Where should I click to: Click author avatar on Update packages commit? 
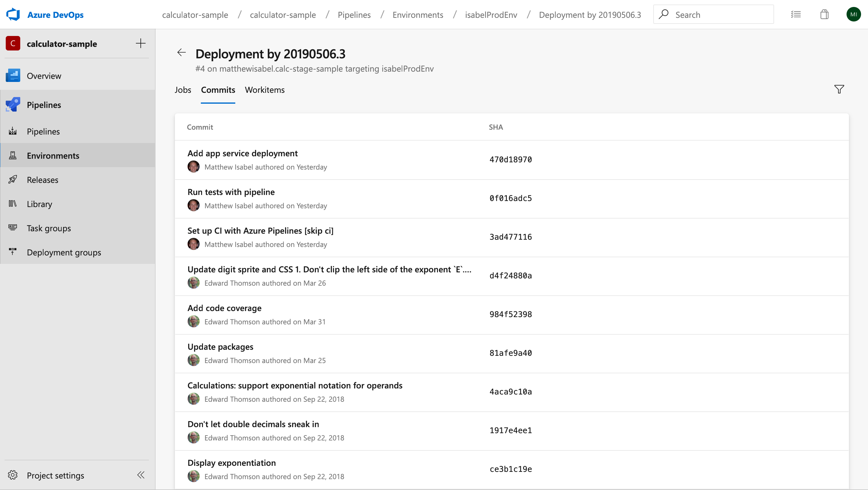pos(193,360)
